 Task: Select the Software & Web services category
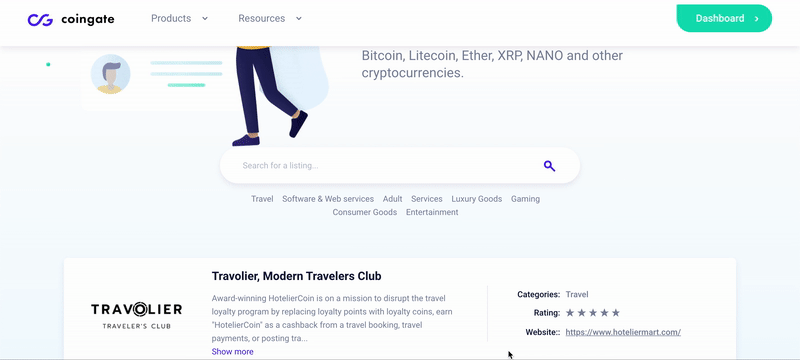(328, 199)
